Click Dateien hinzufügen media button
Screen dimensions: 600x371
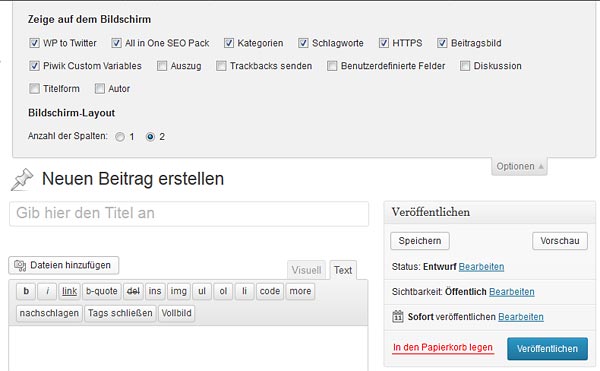tap(64, 265)
